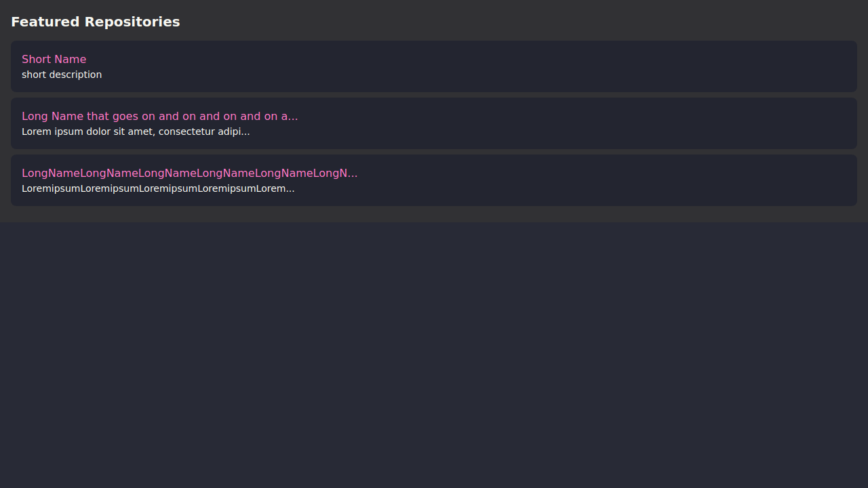Click the empty area below the repositories panel
The width and height of the screenshot is (868, 488).
[434, 352]
